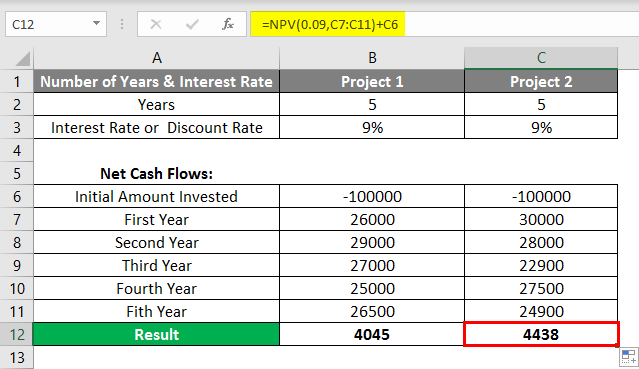Select row 6 header
The image size is (639, 369).
[17, 197]
